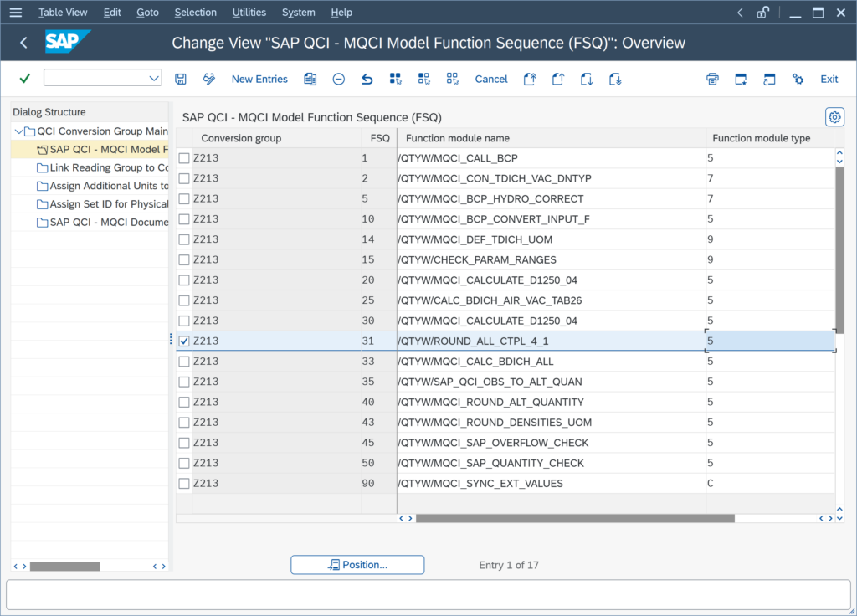Click the Copy As icon
Viewport: 857px width, 616px height.
point(310,79)
